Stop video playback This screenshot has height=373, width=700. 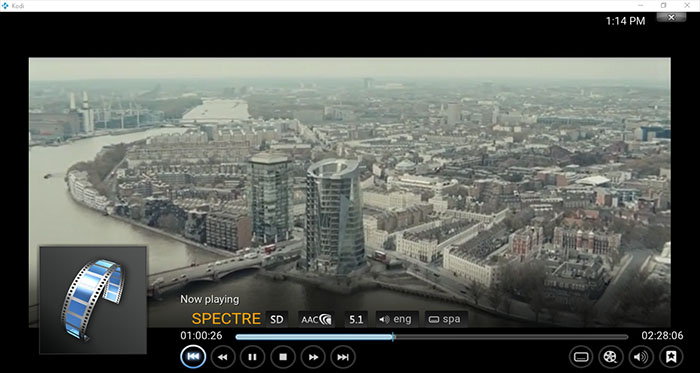coord(283,357)
